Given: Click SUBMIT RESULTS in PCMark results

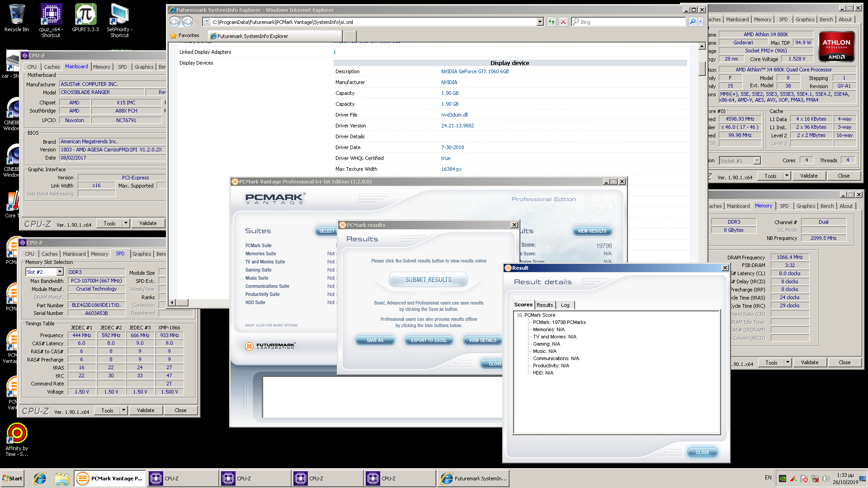Looking at the screenshot, I should coord(428,280).
